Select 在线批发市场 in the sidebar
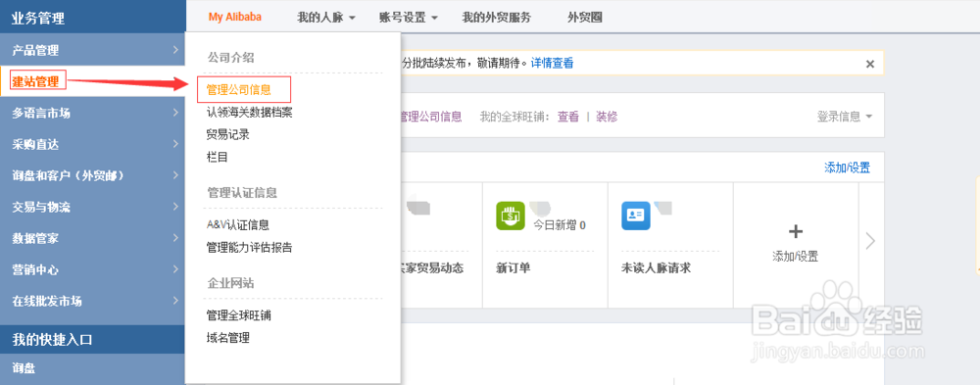Viewport: 980px width, 385px height. pyautogui.click(x=47, y=301)
